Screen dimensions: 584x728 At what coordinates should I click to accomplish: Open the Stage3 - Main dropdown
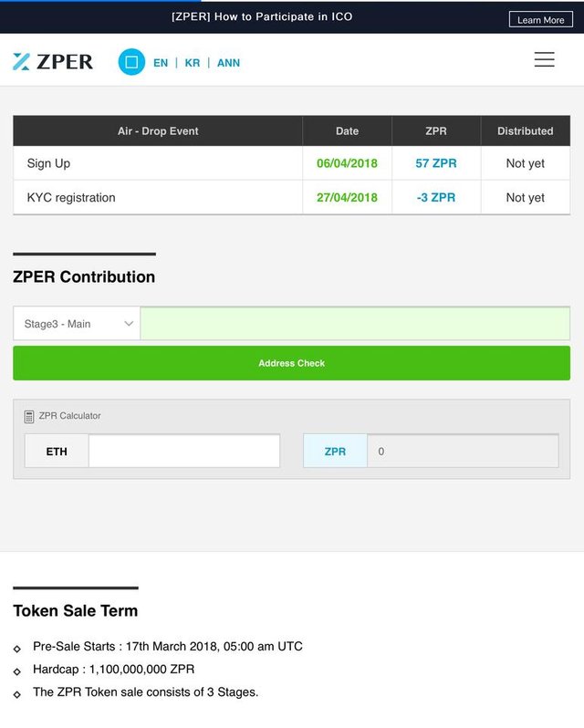pos(77,324)
